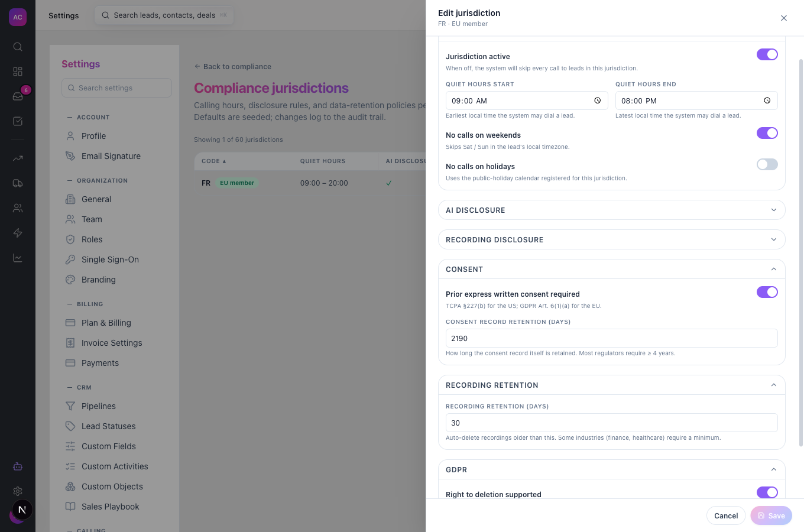The width and height of the screenshot is (804, 532).
Task: Click the Cancel button
Action: point(726,515)
